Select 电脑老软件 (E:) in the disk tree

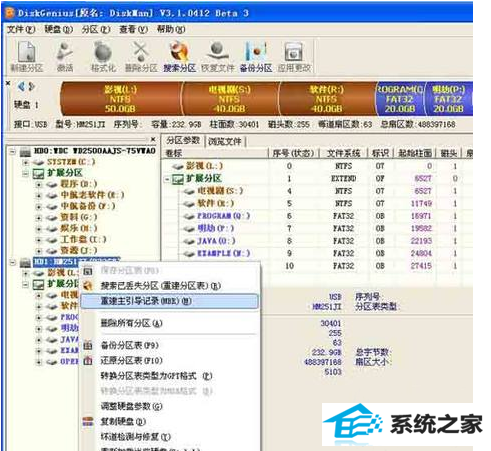tap(92, 195)
